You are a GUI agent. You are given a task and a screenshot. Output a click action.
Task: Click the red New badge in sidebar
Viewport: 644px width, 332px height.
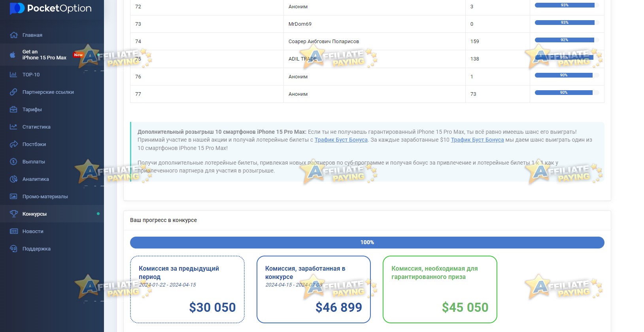[x=78, y=55]
